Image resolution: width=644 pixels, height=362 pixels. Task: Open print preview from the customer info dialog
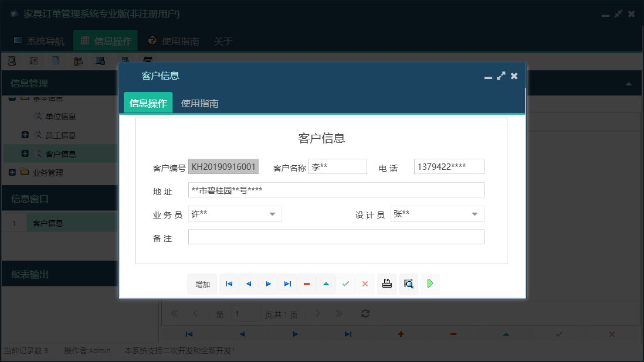point(408,284)
